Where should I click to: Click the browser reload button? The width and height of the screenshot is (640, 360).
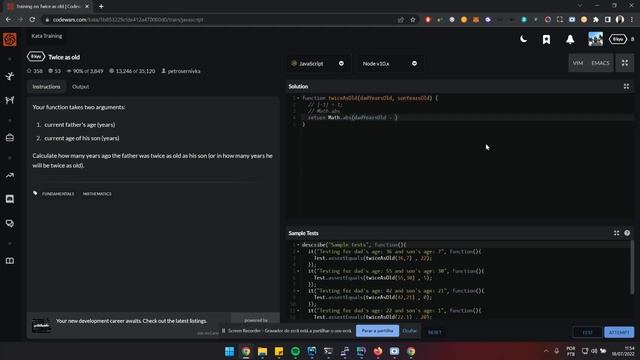(32, 20)
